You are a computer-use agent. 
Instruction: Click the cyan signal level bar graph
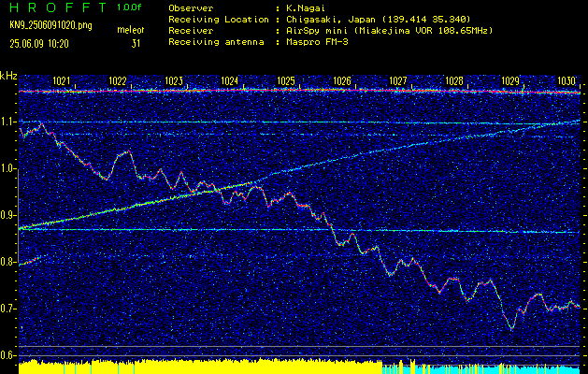tap(481, 368)
